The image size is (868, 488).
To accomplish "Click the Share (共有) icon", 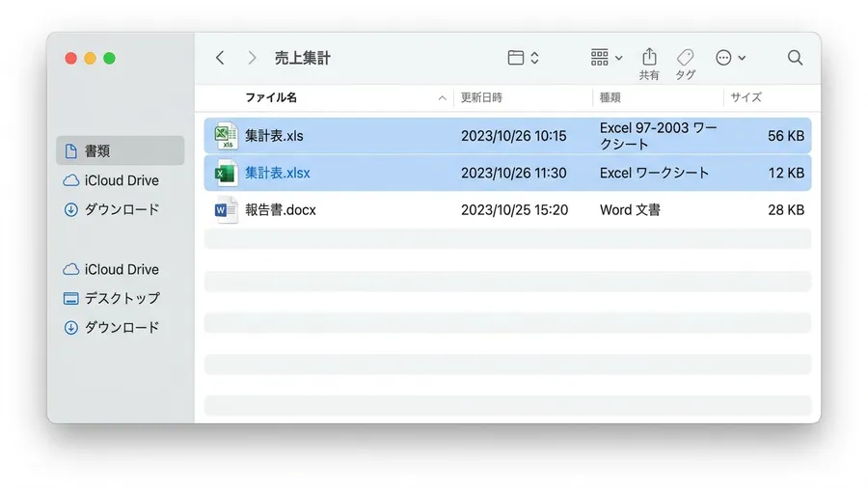I will click(x=649, y=57).
